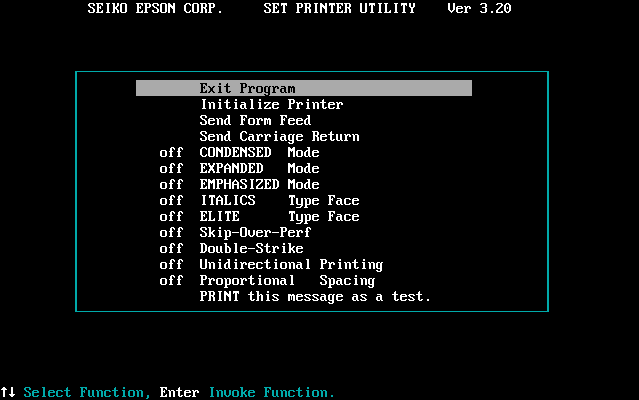This screenshot has height=400, width=639.
Task: Select Send Form Feed option
Action: (x=255, y=120)
